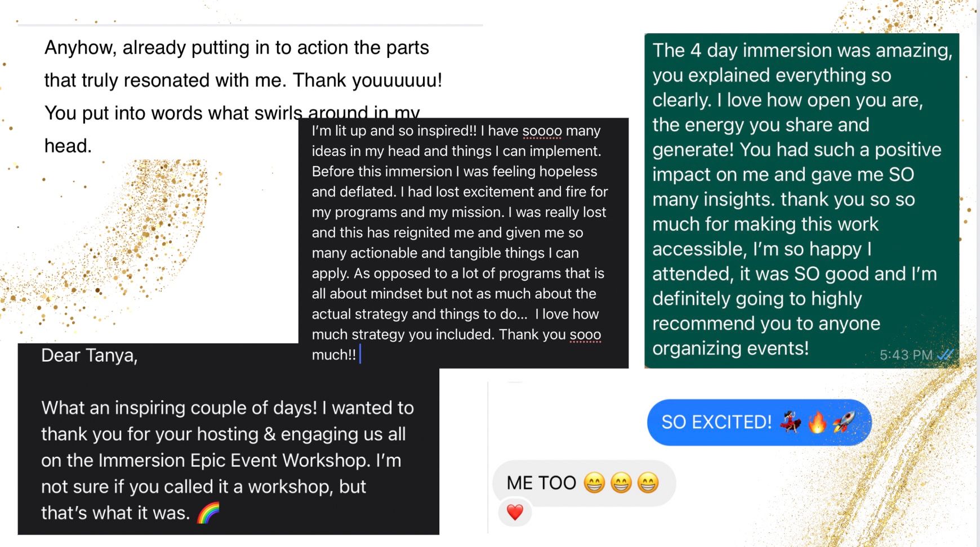Click the dancer emoji after SO EXCITED!
The image size is (980, 547).
(791, 422)
